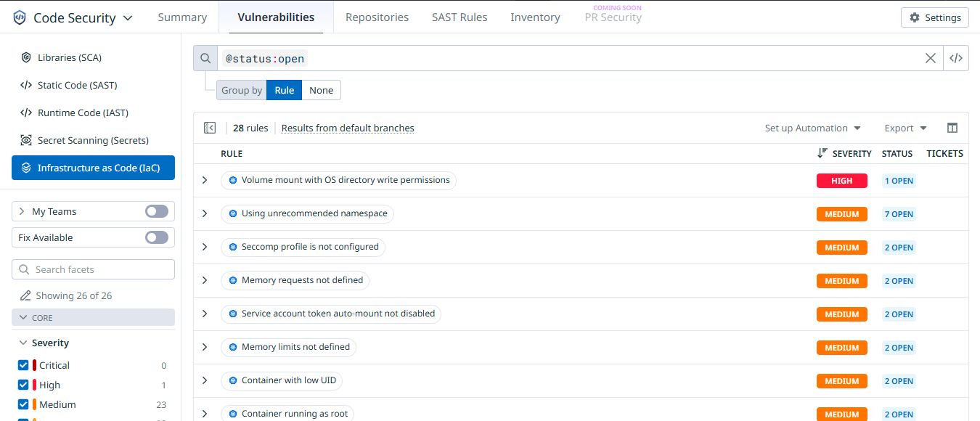Open the SAST Rules tab
Screen dimensions: 980x421
[460, 17]
